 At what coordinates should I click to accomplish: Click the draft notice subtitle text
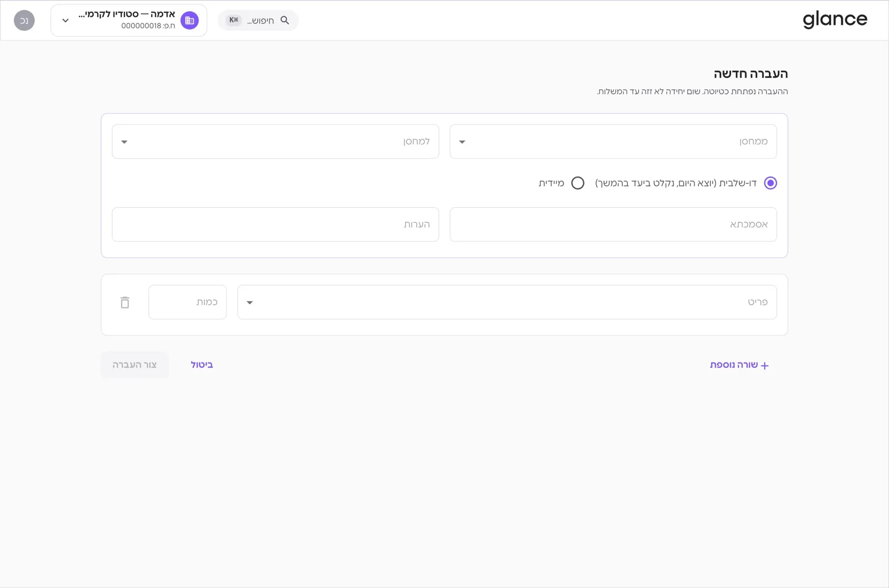pos(692,92)
